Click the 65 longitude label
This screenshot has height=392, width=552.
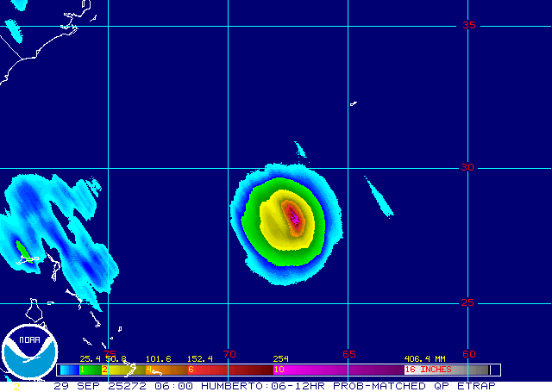pos(348,353)
